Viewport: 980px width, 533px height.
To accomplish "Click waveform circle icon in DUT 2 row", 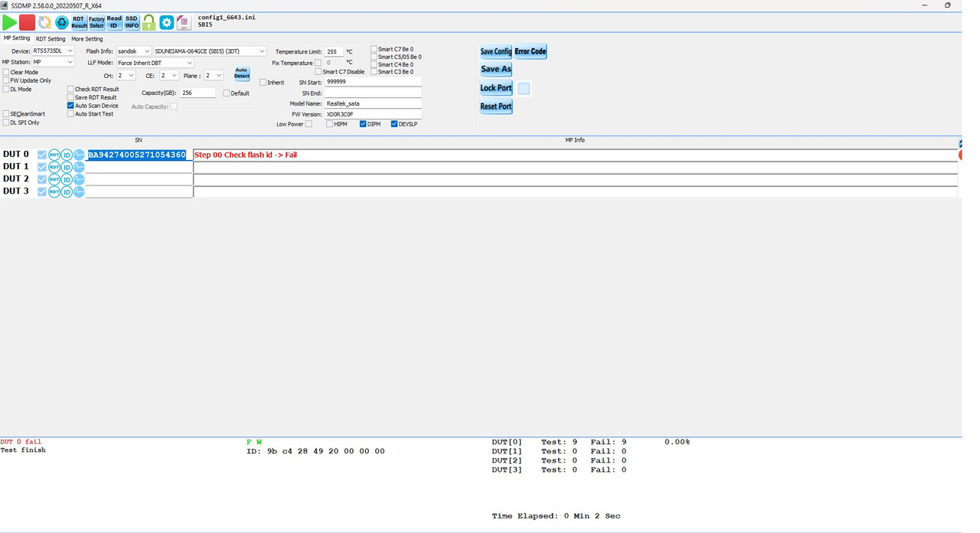I will [x=79, y=179].
